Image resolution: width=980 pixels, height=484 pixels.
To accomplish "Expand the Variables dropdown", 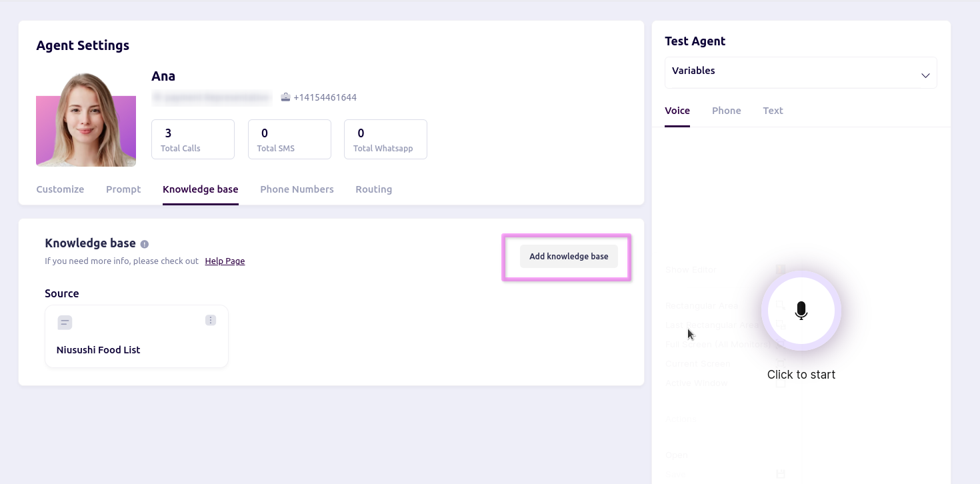I will 801,72.
